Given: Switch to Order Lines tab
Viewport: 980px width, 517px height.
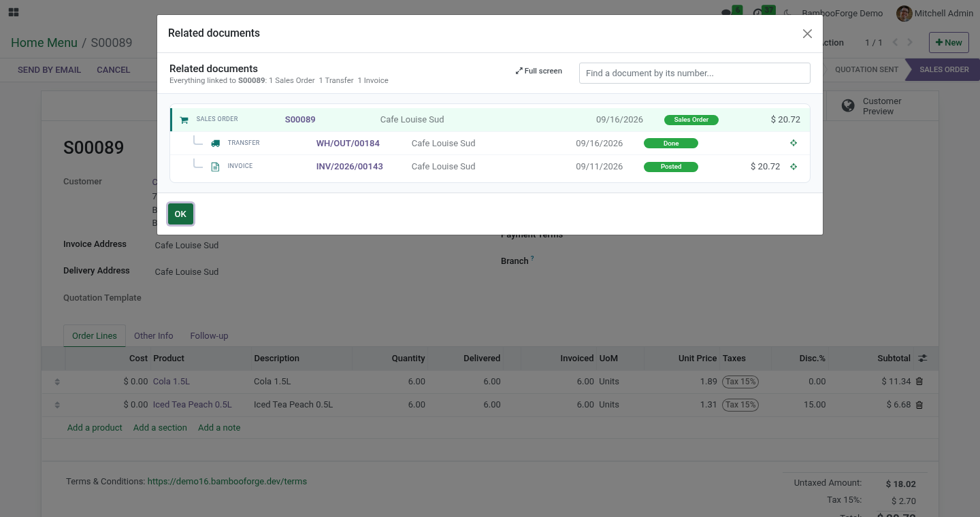Looking at the screenshot, I should (95, 335).
